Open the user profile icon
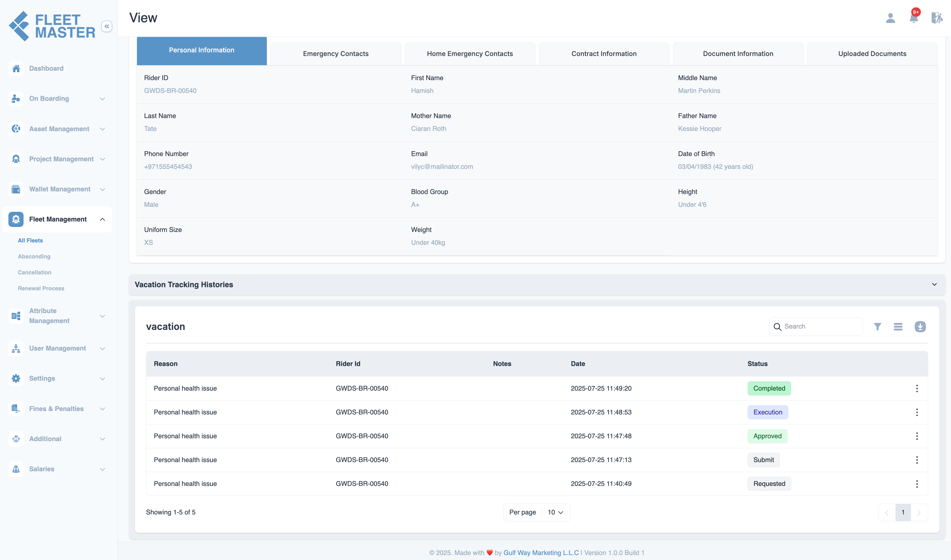951x560 pixels. (x=890, y=18)
